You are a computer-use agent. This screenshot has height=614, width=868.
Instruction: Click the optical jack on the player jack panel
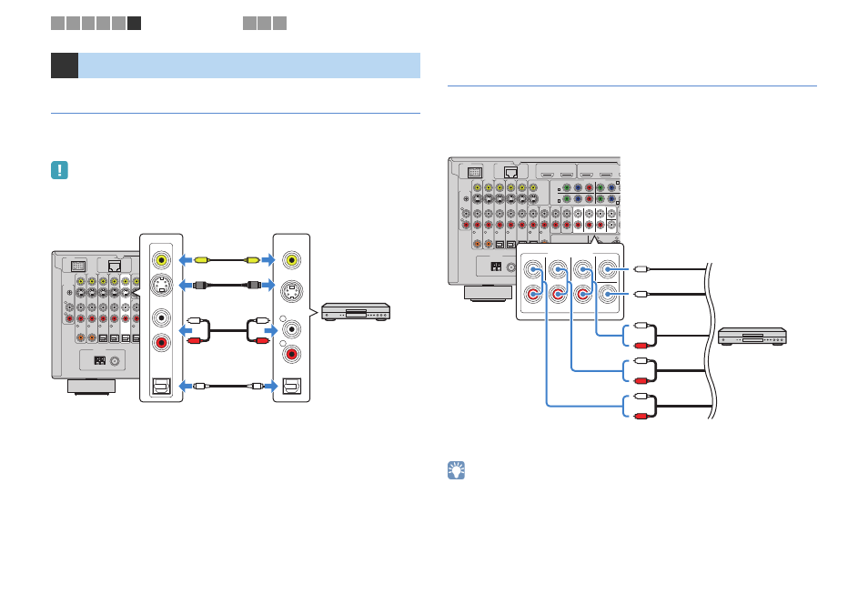292,386
